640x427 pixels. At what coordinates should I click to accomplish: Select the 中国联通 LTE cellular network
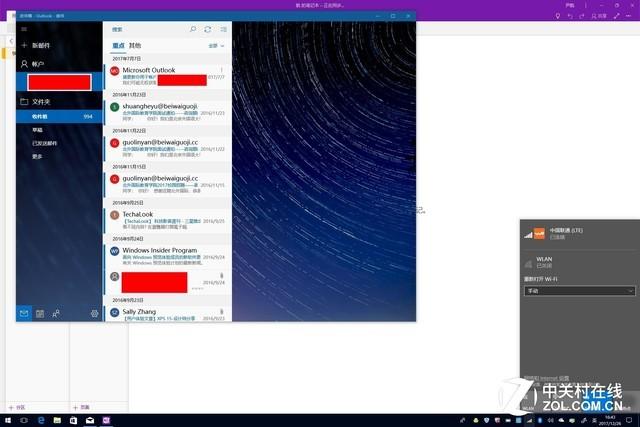(580, 234)
